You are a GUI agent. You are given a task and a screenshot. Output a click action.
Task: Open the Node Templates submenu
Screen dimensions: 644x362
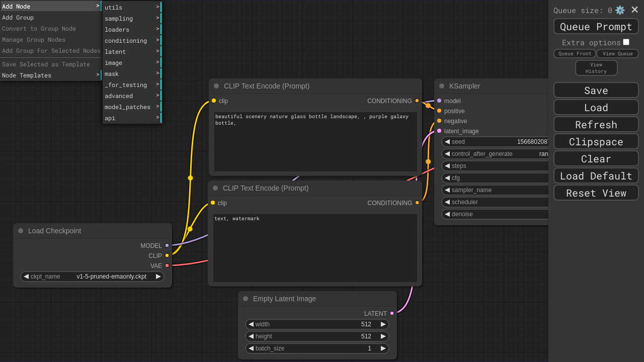[x=50, y=75]
